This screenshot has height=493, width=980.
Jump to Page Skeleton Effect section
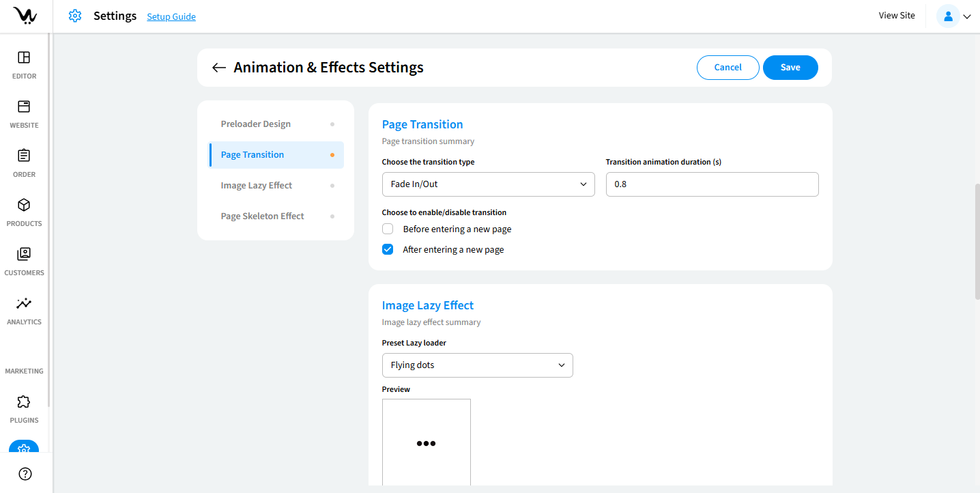pos(263,216)
